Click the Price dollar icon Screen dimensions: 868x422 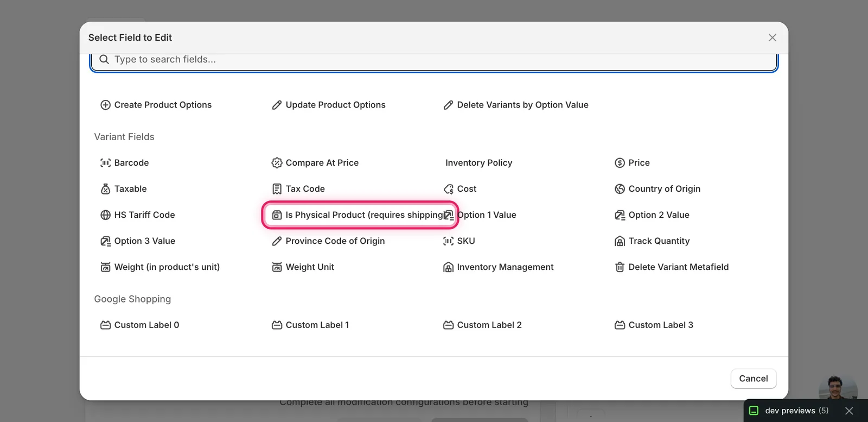[620, 163]
